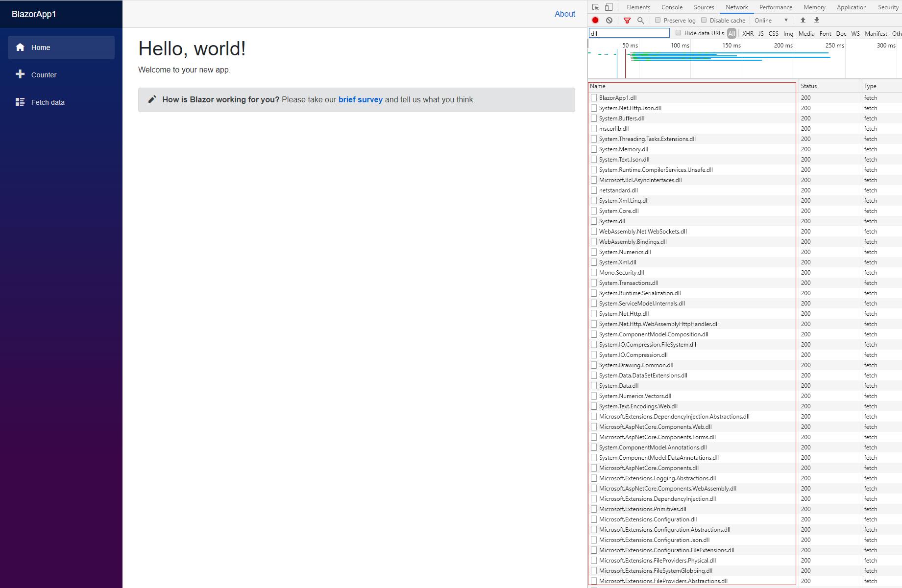The height and width of the screenshot is (588, 902).
Task: Filter requests by Img
Action: [x=788, y=33]
